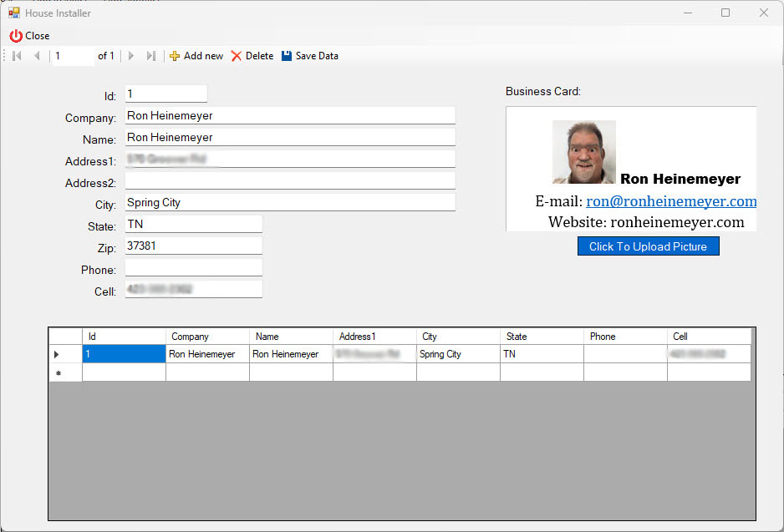
Task: Click the red Close power icon
Action: [x=16, y=36]
